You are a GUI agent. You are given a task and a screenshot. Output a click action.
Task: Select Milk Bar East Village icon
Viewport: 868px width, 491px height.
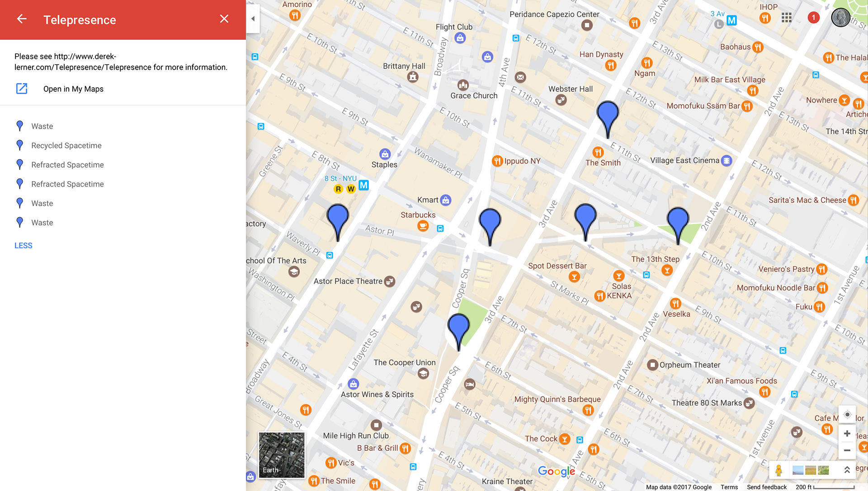tap(752, 91)
